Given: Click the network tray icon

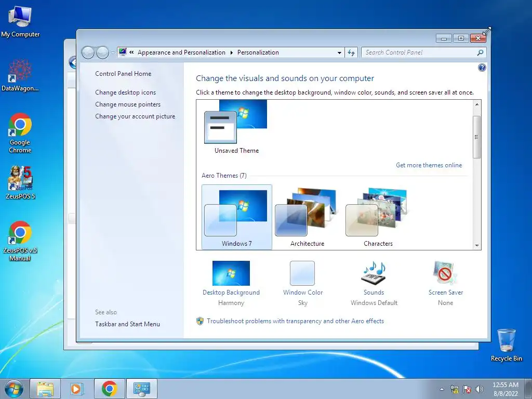Looking at the screenshot, I should point(454,389).
